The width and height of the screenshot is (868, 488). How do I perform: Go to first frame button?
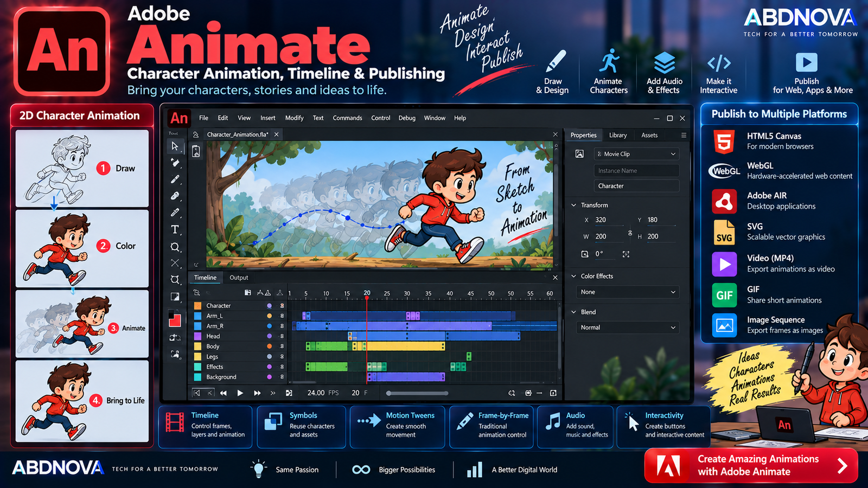click(197, 393)
